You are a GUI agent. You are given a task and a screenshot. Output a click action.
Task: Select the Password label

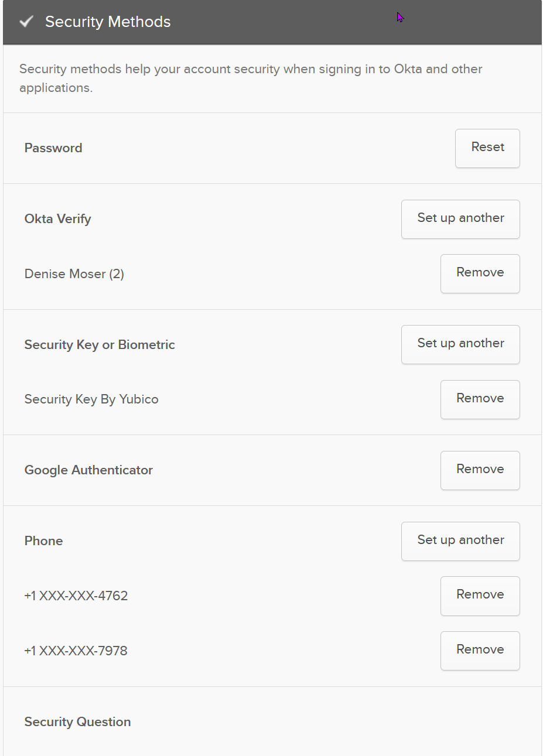pos(53,148)
